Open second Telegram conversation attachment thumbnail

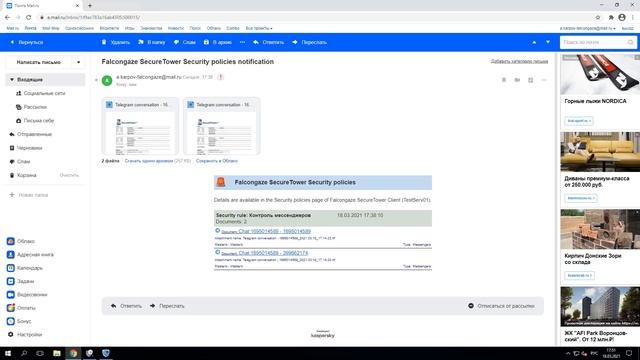(x=222, y=126)
